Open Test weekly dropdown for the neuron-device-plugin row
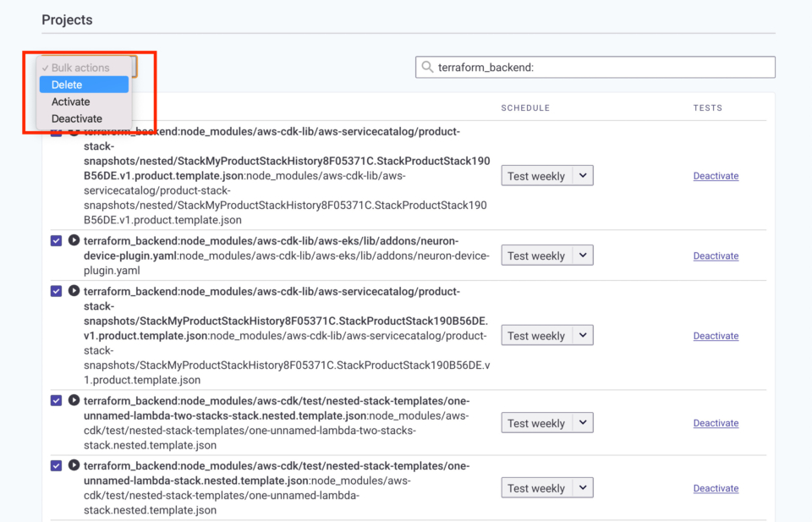812x522 pixels. pos(547,256)
